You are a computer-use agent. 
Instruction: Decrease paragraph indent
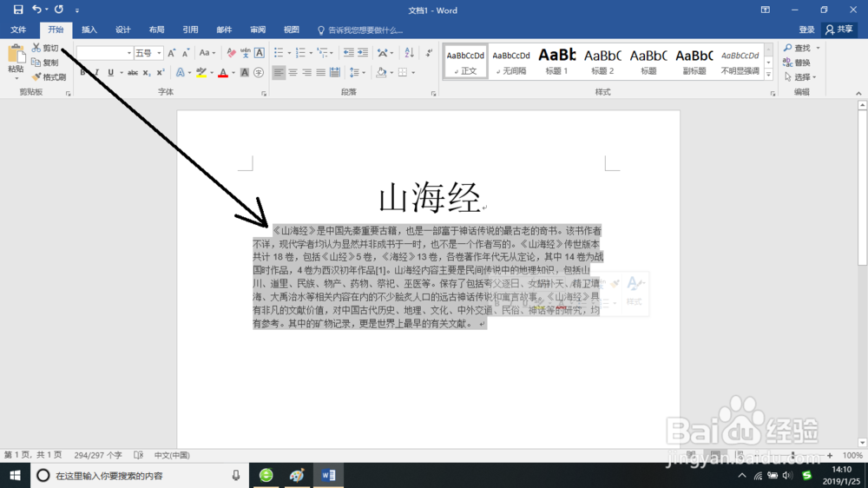348,53
